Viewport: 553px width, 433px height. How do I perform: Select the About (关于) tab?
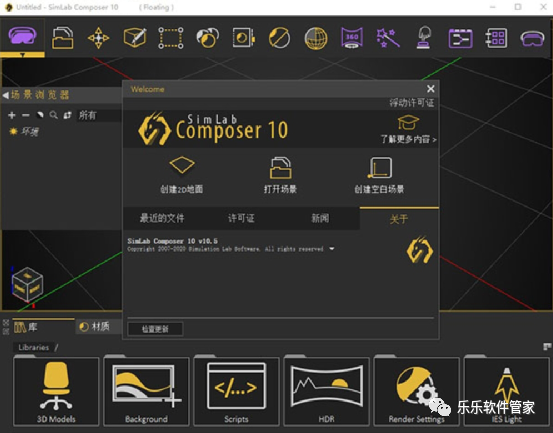click(399, 219)
